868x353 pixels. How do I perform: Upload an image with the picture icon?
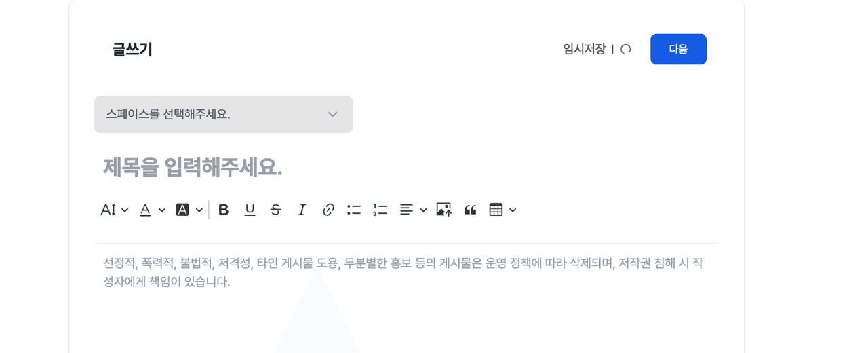(444, 210)
